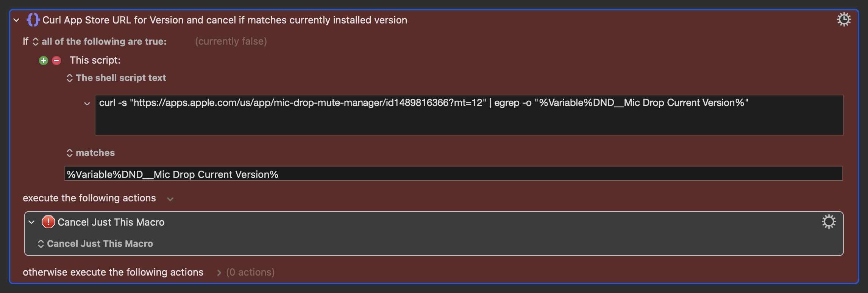
Task: Open the 'Cancel Just This Macro' type popup
Action: 95,244
